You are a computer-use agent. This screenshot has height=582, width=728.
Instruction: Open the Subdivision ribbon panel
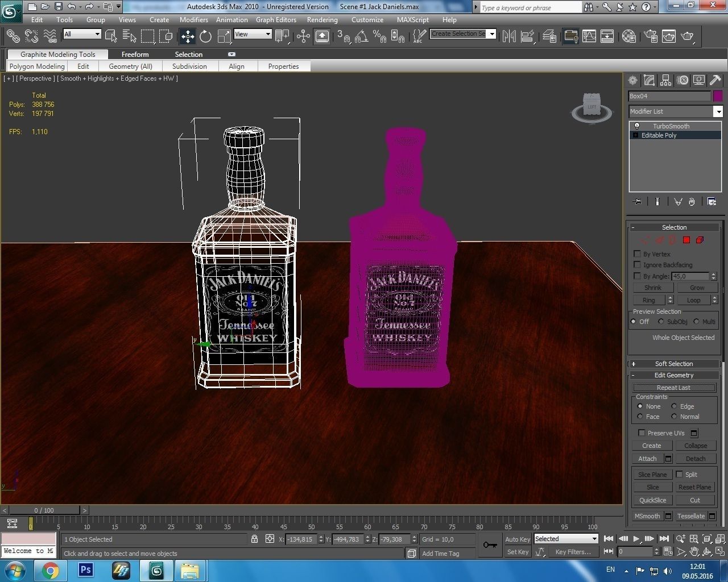tap(189, 66)
